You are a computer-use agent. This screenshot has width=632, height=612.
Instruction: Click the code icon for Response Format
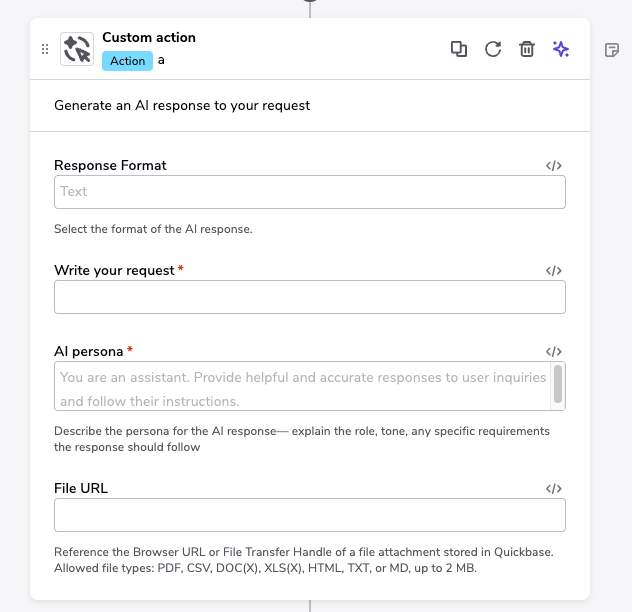point(554,166)
